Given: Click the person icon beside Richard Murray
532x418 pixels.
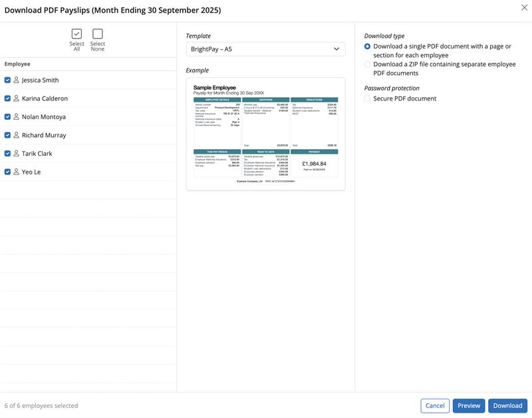Looking at the screenshot, I should coord(17,135).
